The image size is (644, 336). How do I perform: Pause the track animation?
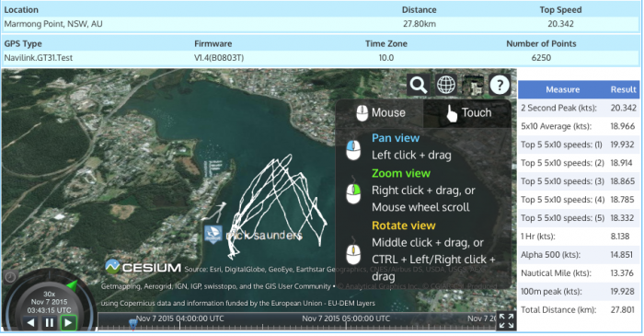pos(50,322)
